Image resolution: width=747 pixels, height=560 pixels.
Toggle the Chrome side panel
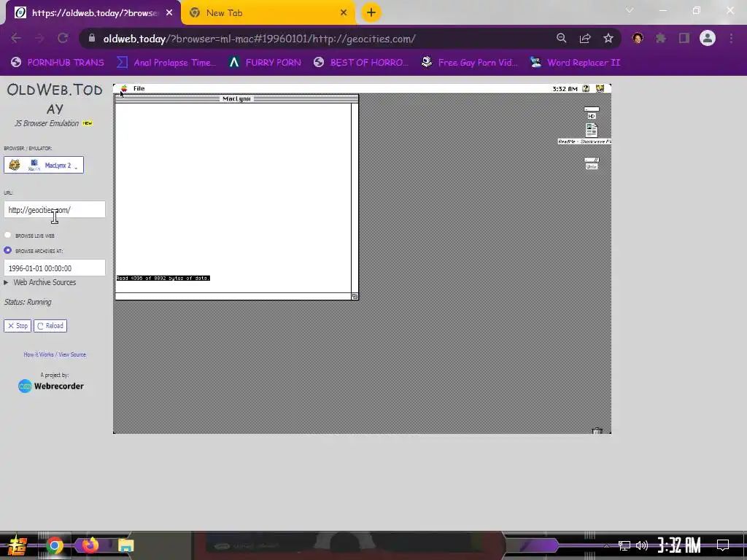684,39
